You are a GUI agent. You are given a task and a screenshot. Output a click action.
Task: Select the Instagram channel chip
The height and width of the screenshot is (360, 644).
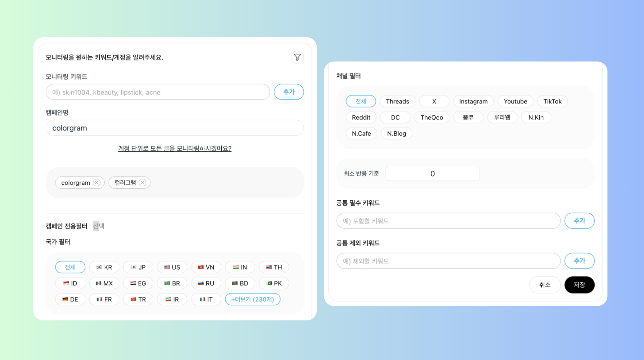coord(473,101)
